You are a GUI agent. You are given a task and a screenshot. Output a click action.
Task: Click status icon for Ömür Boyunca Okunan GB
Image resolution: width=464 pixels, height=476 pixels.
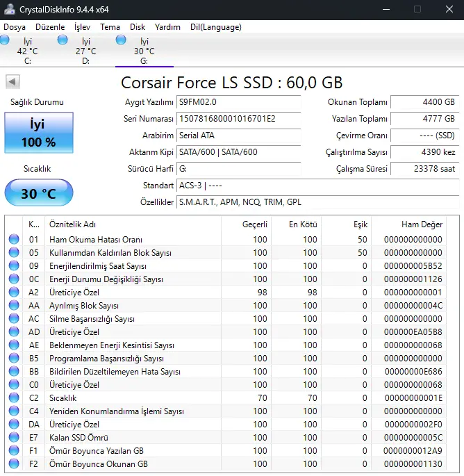coord(14,464)
